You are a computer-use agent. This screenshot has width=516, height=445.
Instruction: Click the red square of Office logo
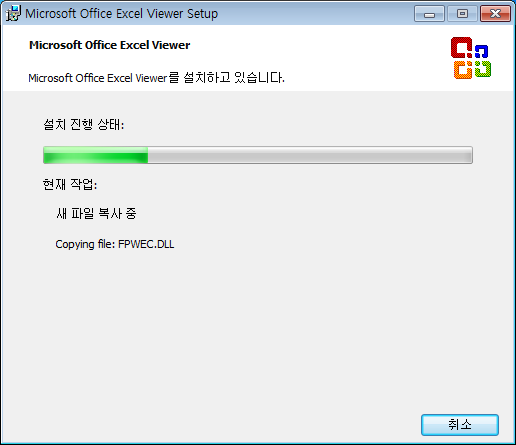[x=461, y=47]
